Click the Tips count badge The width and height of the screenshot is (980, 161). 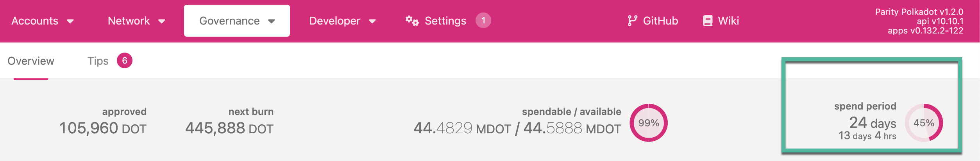click(x=125, y=61)
